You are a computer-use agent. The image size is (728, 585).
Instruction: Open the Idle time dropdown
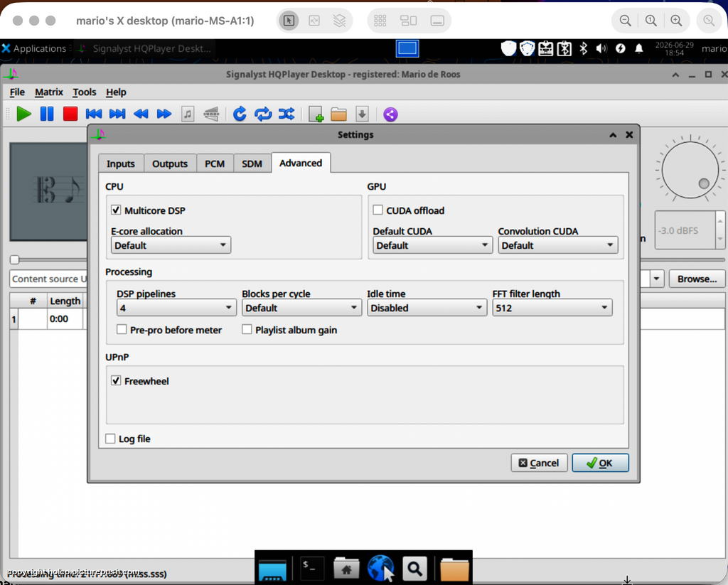427,307
